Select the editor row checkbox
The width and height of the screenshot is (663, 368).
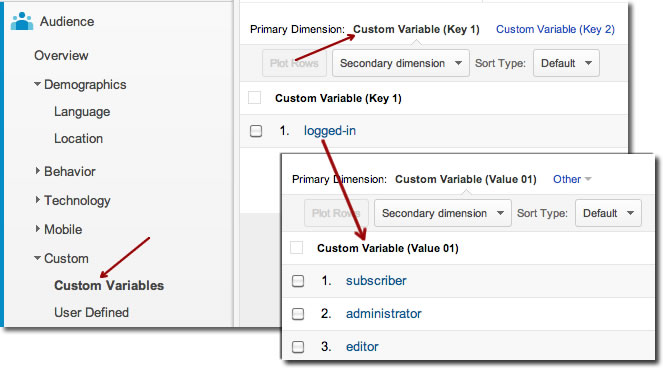(298, 347)
